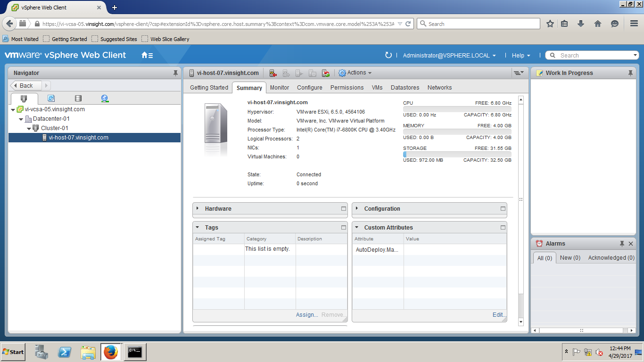Switch to the Getting Started tab
Viewport: 644px width, 362px height.
tap(209, 88)
